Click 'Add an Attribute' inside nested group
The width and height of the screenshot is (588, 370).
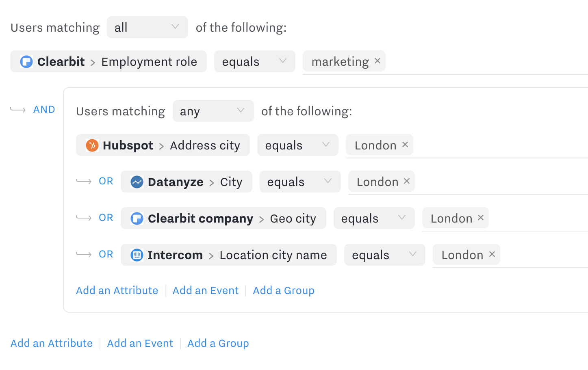click(x=117, y=290)
